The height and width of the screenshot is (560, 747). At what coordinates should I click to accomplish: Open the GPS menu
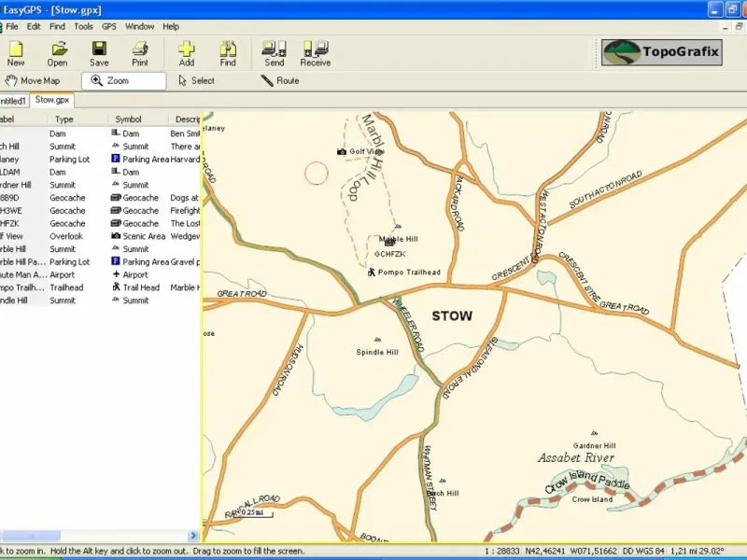[109, 27]
